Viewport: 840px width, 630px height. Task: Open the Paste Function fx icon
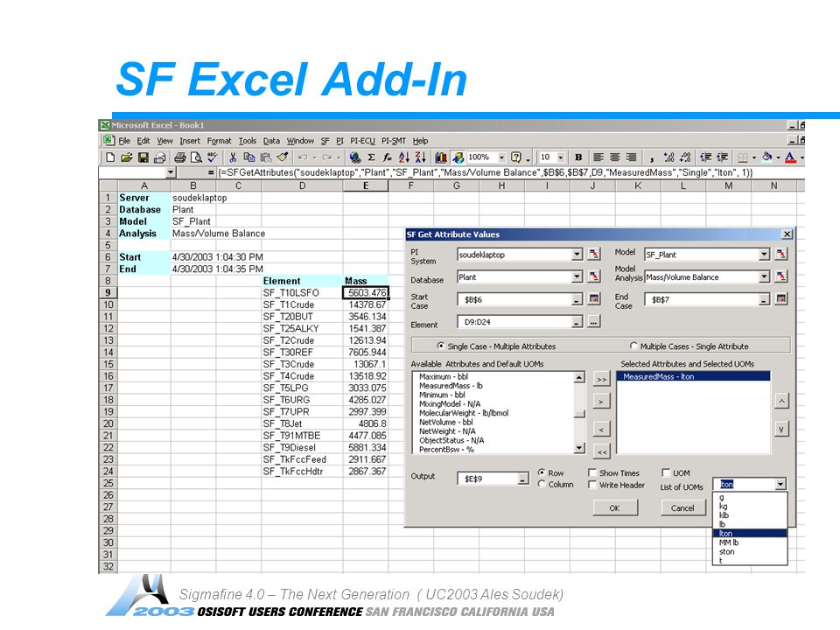point(388,157)
